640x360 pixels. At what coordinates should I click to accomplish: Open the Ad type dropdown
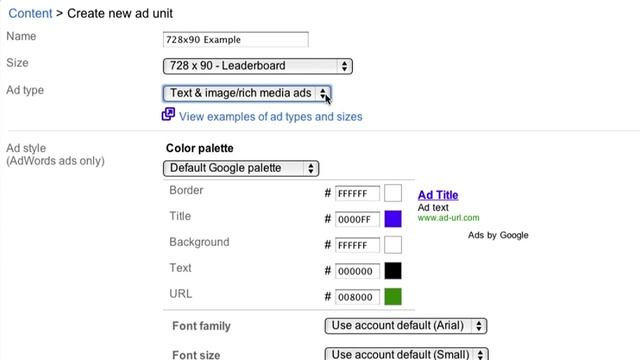tap(247, 93)
